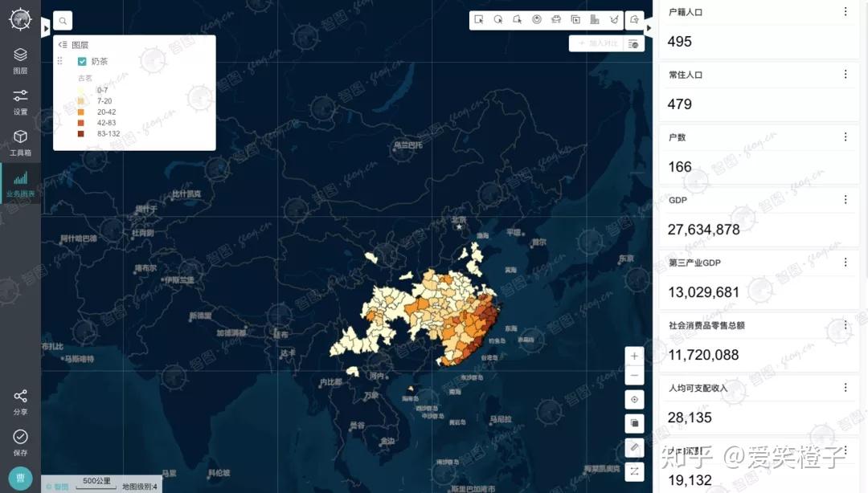Click the 0-7 legend color swatch
This screenshot has height=493, width=868.
point(81,90)
